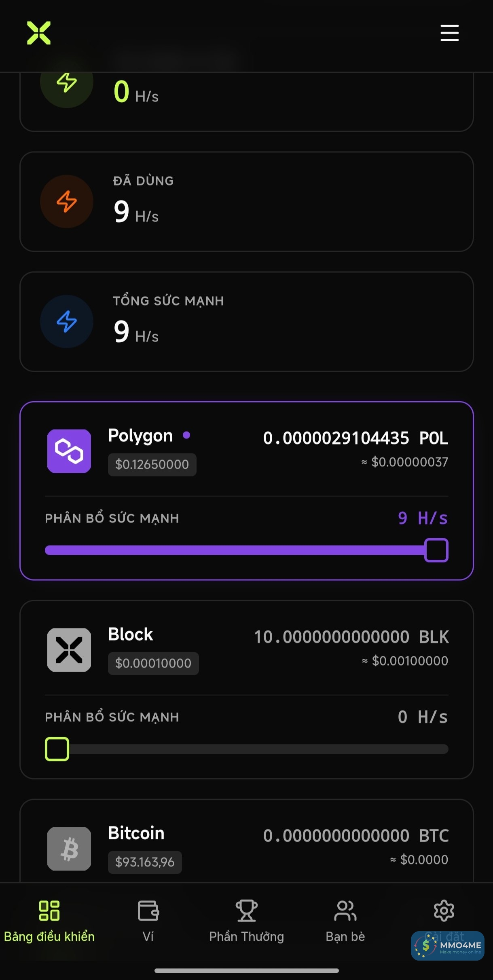The width and height of the screenshot is (493, 980).
Task: Tap the Block coin X icon
Action: [x=69, y=650]
